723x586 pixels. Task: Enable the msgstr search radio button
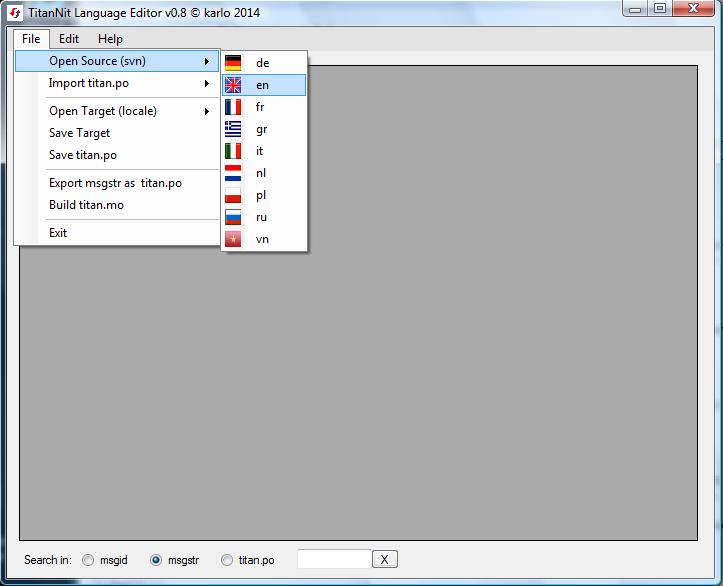pos(156,560)
